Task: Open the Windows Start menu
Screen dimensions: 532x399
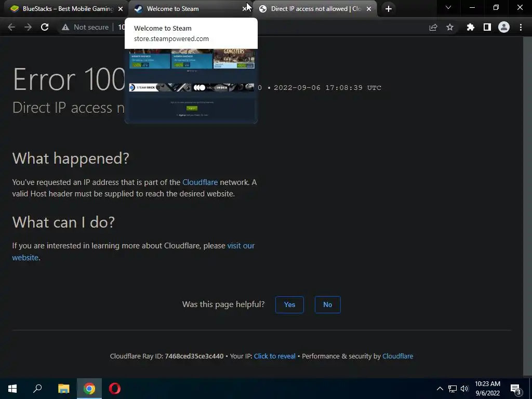Action: (12, 389)
